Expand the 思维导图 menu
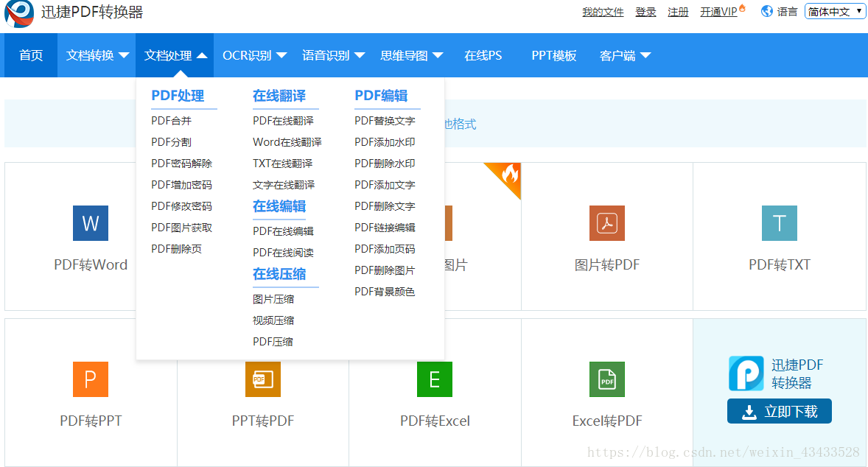The image size is (868, 467). point(411,55)
